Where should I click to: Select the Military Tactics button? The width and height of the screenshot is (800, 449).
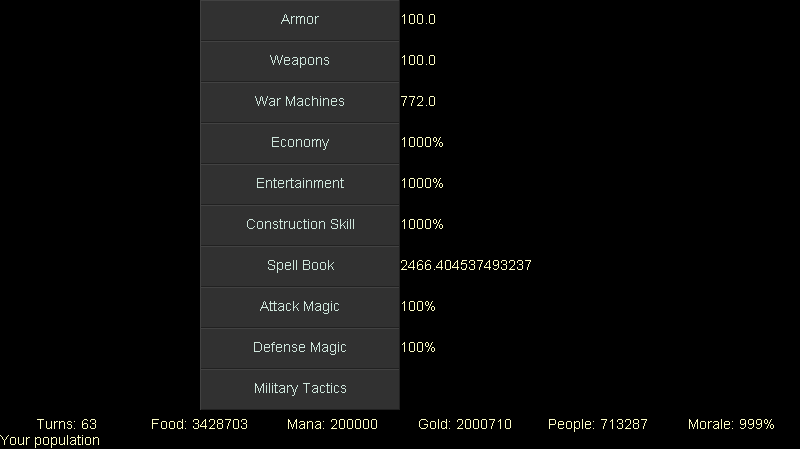[300, 389]
